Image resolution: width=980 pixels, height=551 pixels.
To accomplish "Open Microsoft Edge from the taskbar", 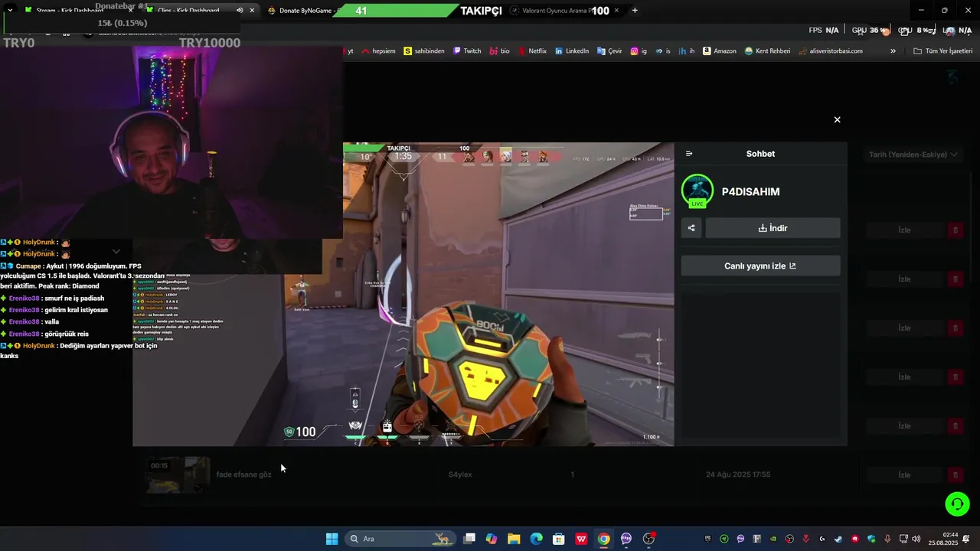I will pyautogui.click(x=537, y=539).
